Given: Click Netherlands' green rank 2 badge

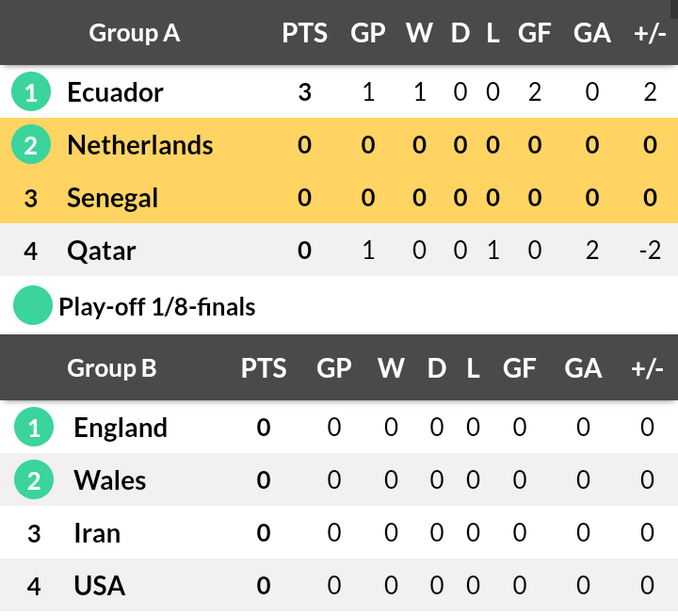Looking at the screenshot, I should [31, 144].
